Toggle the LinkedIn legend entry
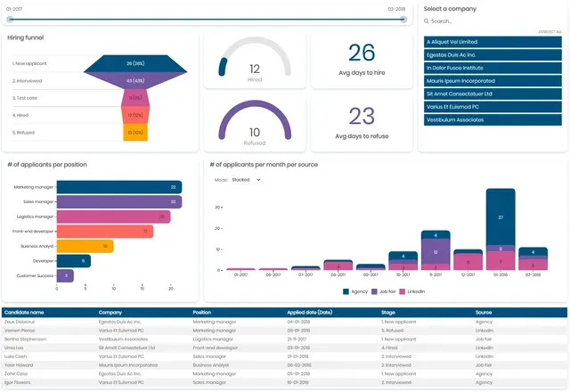The width and height of the screenshot is (570, 392). coord(411,291)
